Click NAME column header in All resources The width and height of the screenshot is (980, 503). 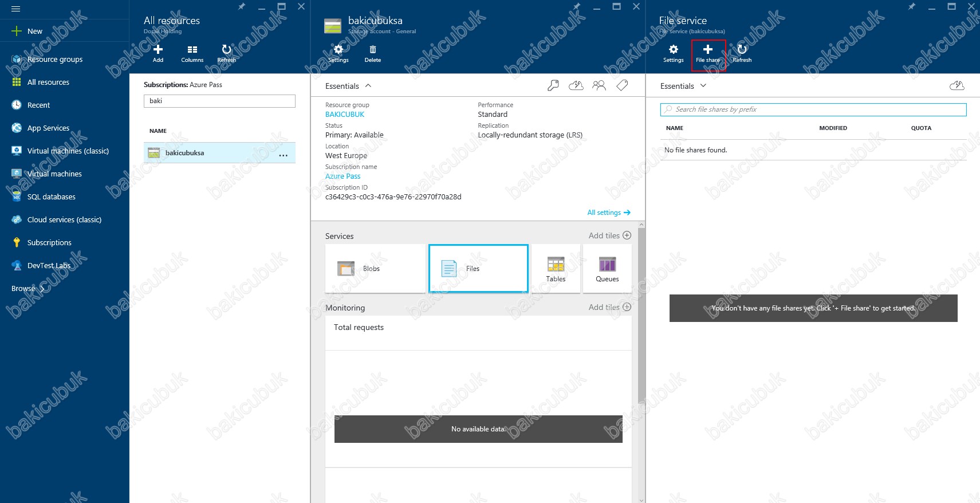pyautogui.click(x=158, y=131)
